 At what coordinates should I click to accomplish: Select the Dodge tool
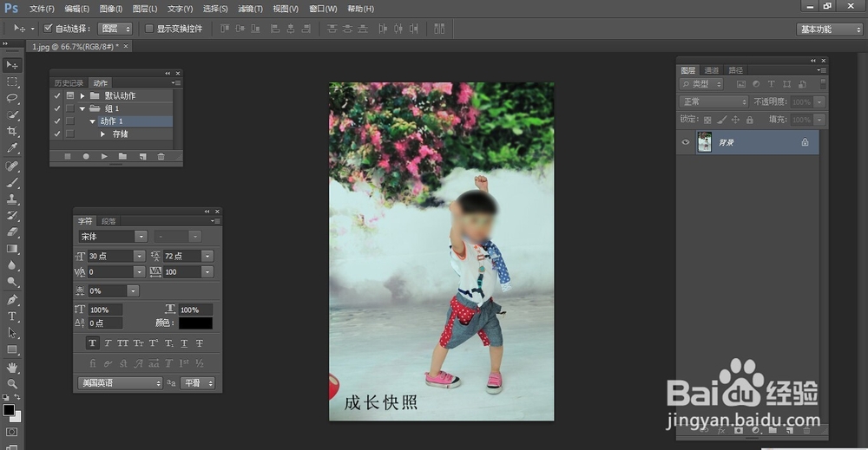tap(11, 282)
